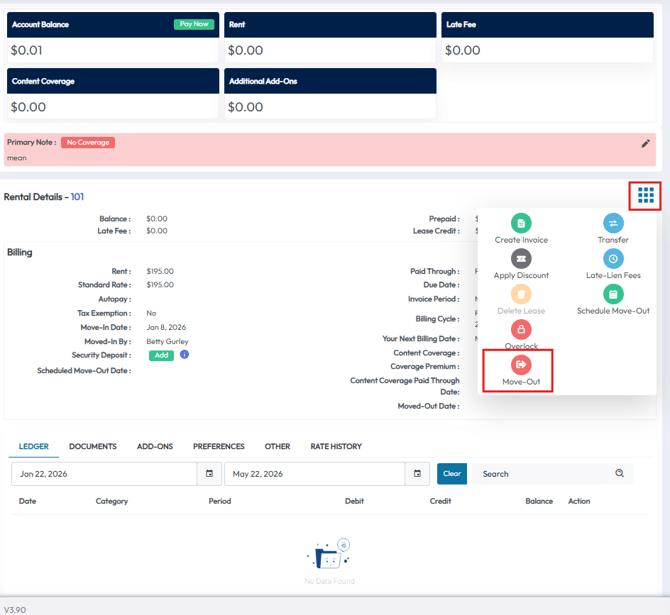Switch to the Documents tab
The image size is (670, 615).
click(93, 446)
